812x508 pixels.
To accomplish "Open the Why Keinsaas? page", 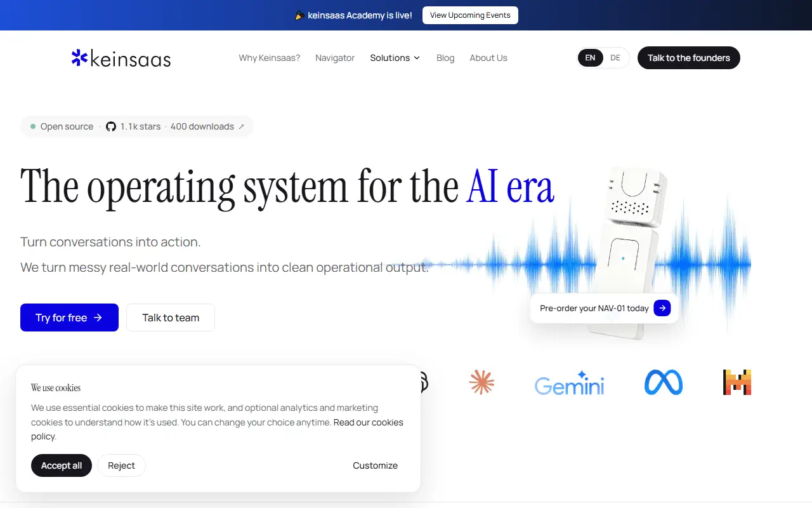I will [x=270, y=58].
